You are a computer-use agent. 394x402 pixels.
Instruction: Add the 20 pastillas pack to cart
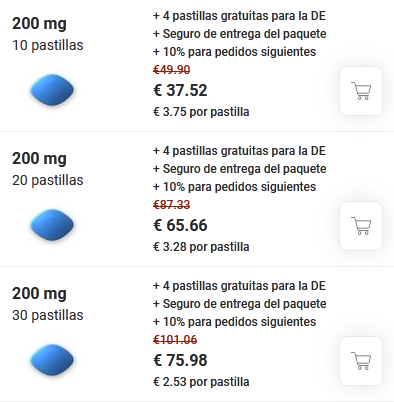(361, 226)
